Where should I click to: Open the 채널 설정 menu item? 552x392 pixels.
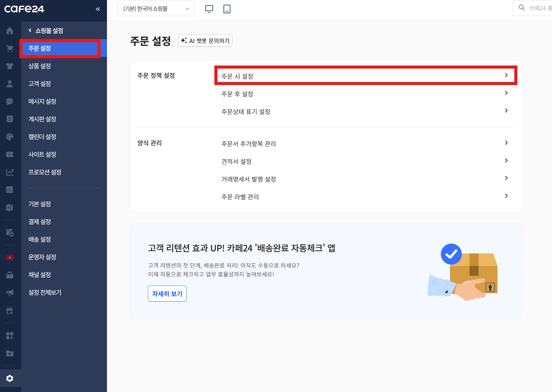39,275
